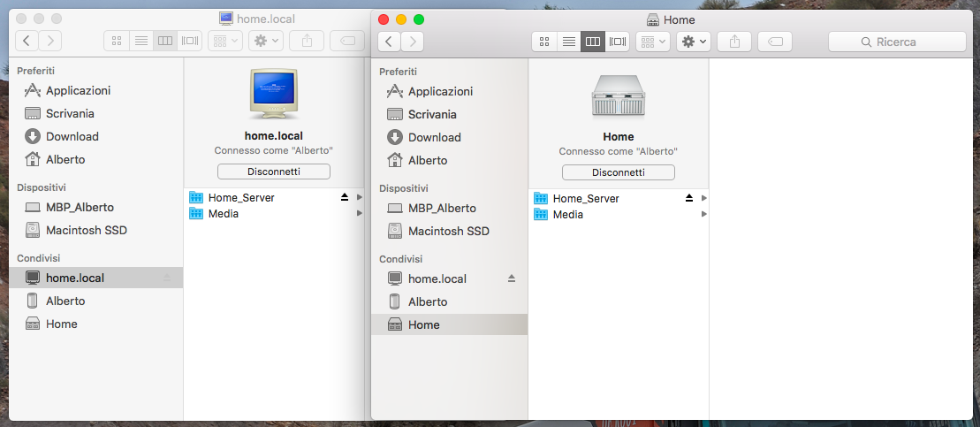Select Media folder in home.local window

pyautogui.click(x=223, y=213)
